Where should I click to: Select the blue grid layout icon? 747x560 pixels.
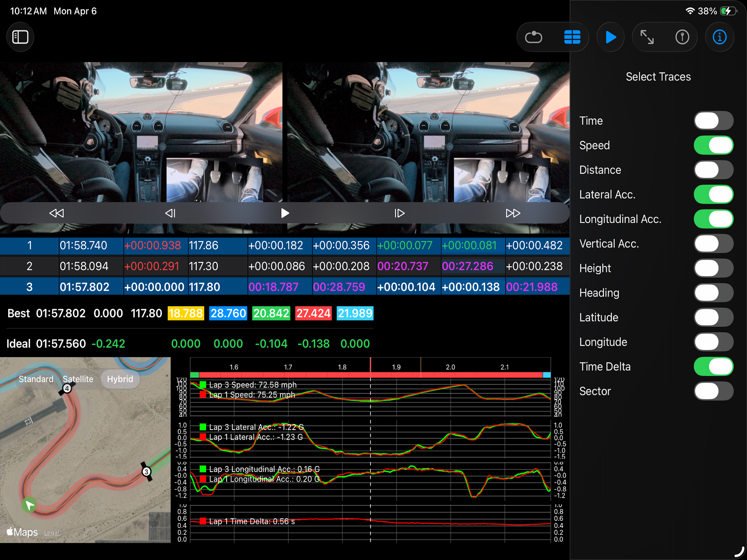572,37
